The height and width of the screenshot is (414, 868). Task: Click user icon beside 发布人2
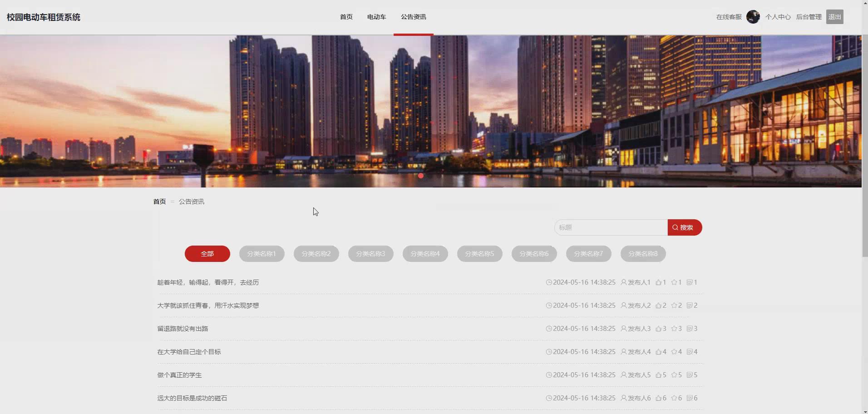[624, 306]
